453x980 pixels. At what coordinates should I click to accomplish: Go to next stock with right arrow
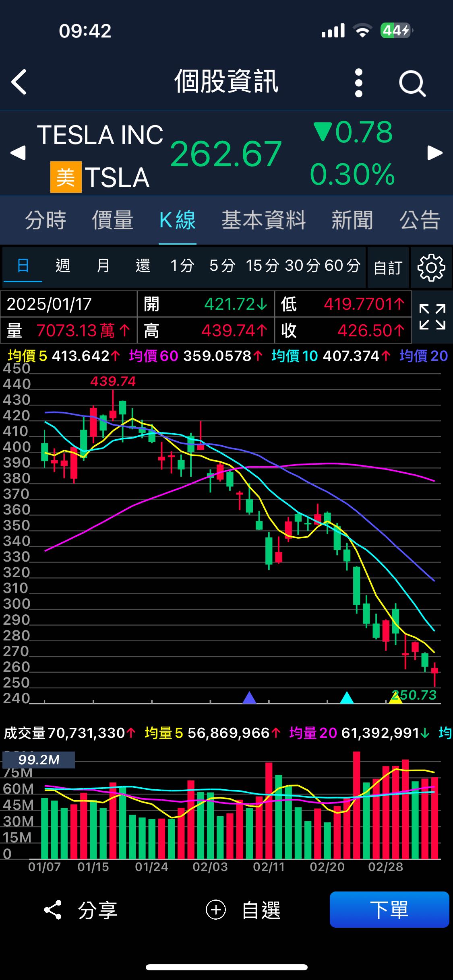point(435,153)
